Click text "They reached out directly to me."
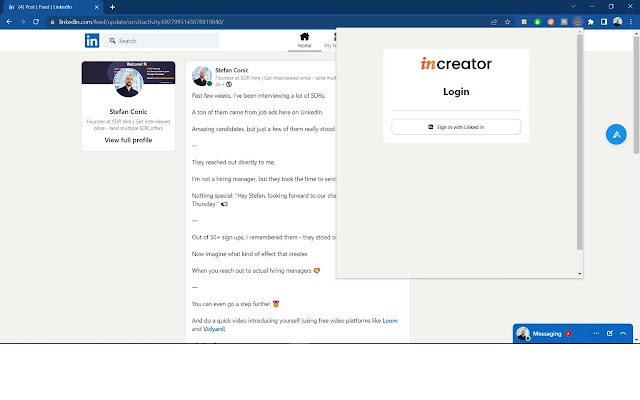 coord(233,162)
